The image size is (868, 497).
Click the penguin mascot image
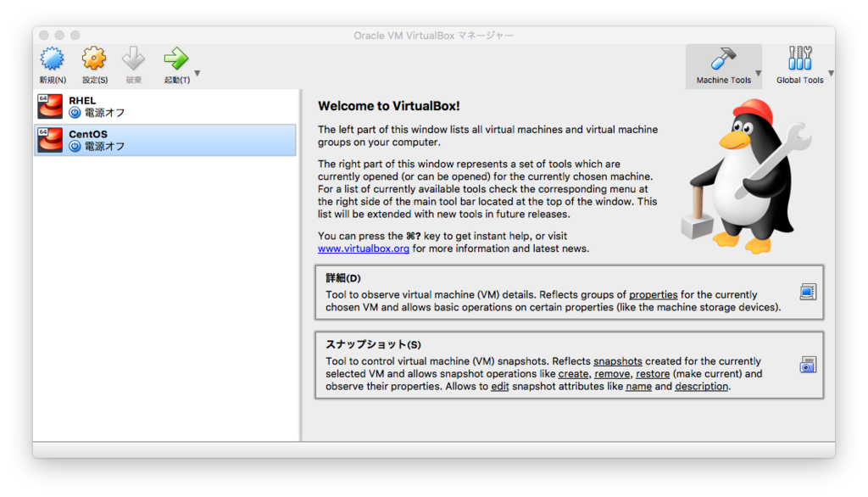pos(744,176)
